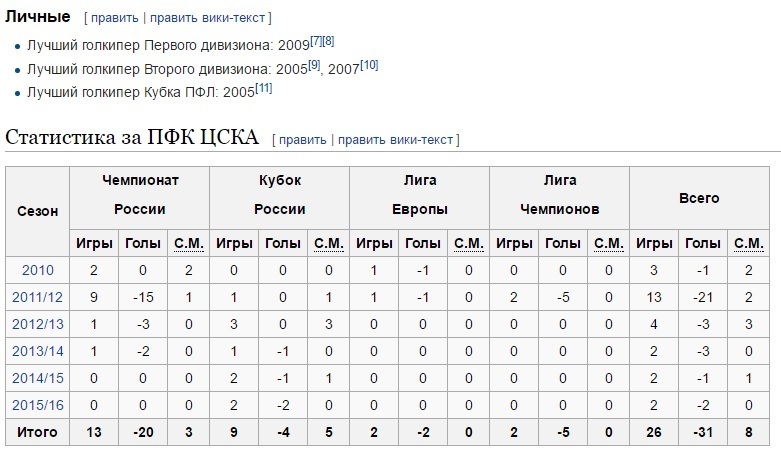Click С.М. abbreviation under Лига Чемпионов
Image resolution: width=781 pixels, height=454 pixels.
point(609,243)
